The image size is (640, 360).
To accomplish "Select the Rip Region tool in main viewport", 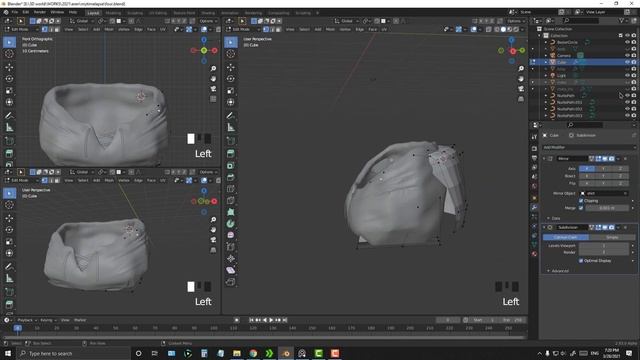I will pos(231,282).
